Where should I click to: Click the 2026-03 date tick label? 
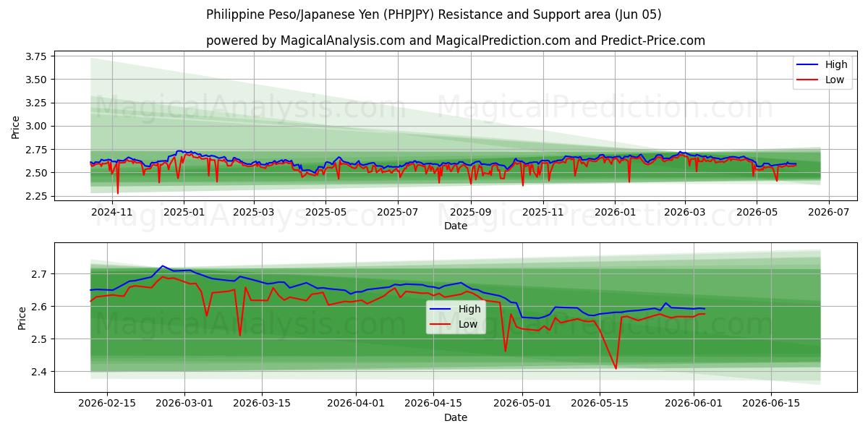point(685,212)
